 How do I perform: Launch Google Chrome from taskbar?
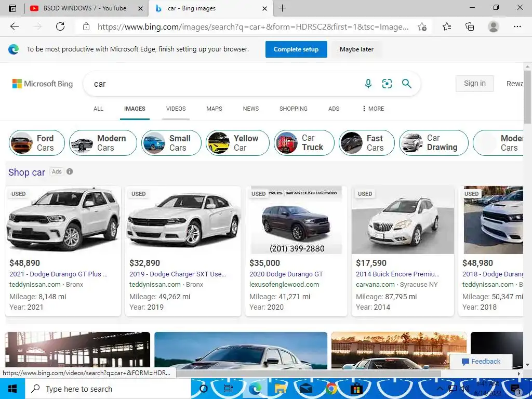pos(331,389)
